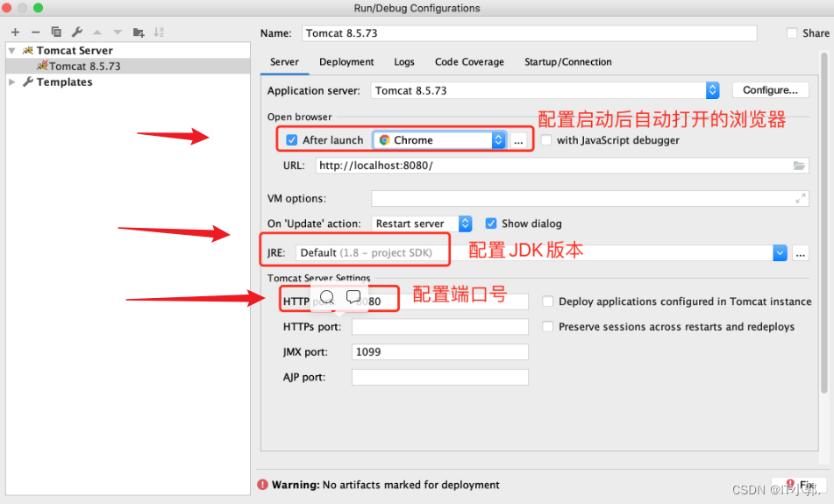Expand the Templates tree node

[x=11, y=82]
